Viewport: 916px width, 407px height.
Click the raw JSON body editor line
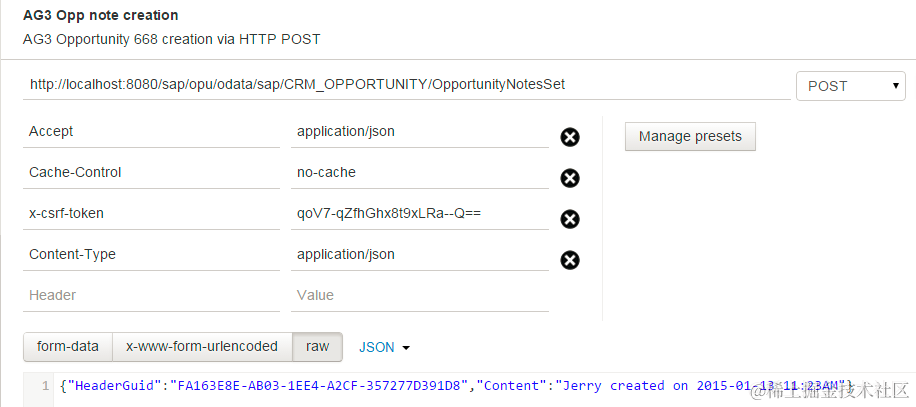tap(485, 386)
